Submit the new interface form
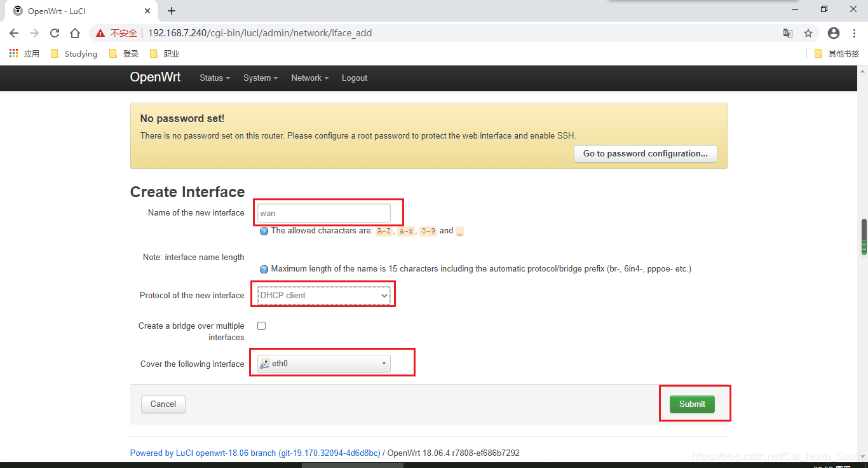 (x=692, y=404)
